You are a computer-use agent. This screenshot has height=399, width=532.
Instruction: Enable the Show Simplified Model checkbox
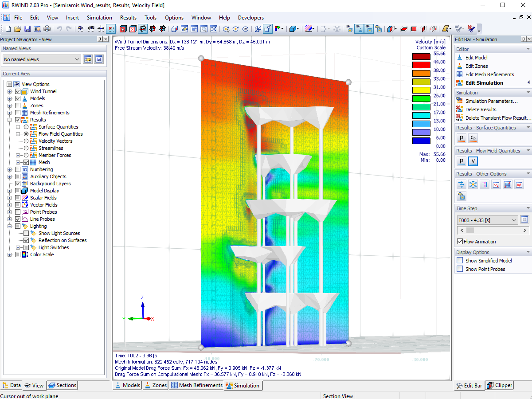click(460, 260)
